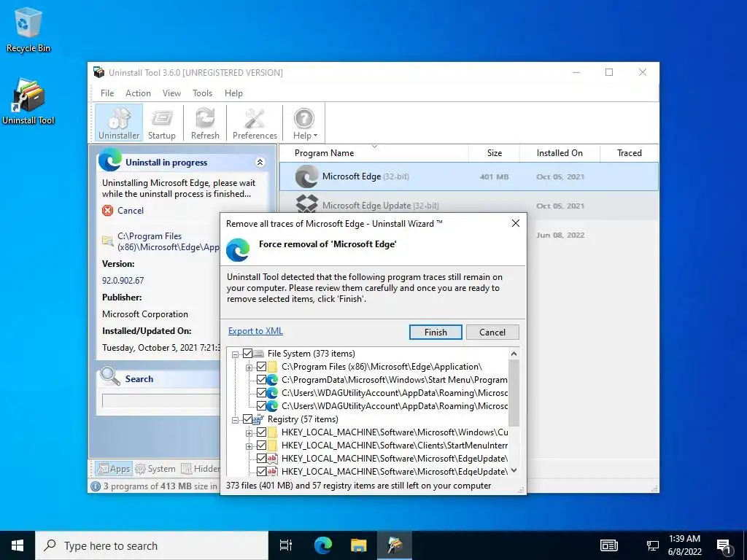Image resolution: width=747 pixels, height=560 pixels.
Task: Click the tree list scrollbar thumb
Action: [x=514, y=393]
